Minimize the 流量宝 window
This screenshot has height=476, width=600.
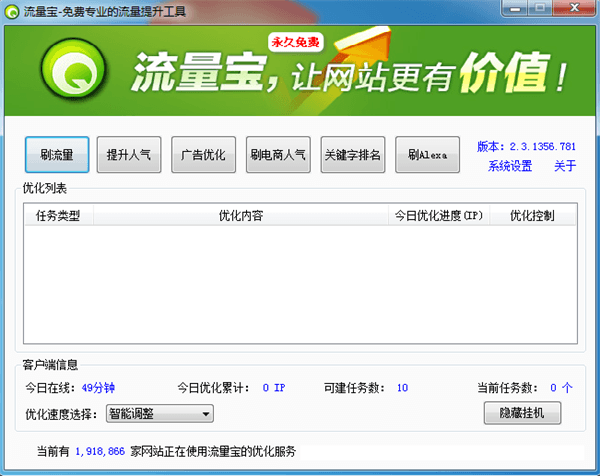pyautogui.click(x=514, y=8)
